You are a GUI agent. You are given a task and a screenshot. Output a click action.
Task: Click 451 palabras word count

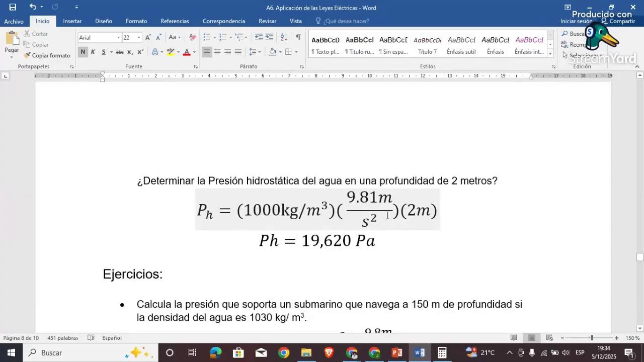coord(63,338)
